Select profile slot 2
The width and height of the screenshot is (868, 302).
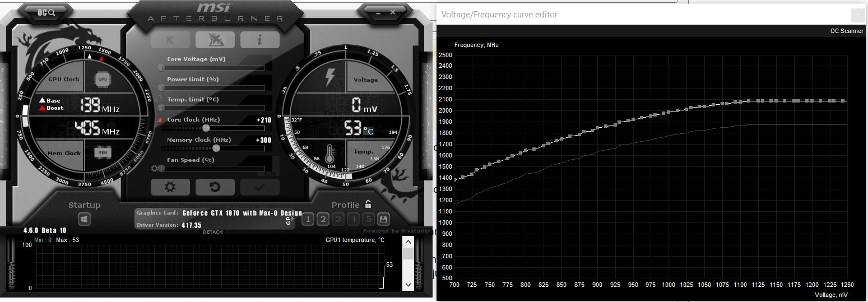coord(323,219)
